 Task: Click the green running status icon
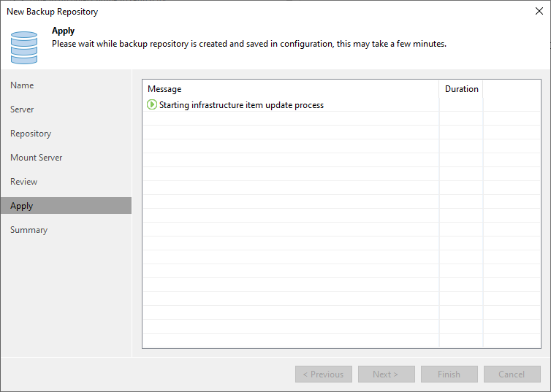pos(152,104)
